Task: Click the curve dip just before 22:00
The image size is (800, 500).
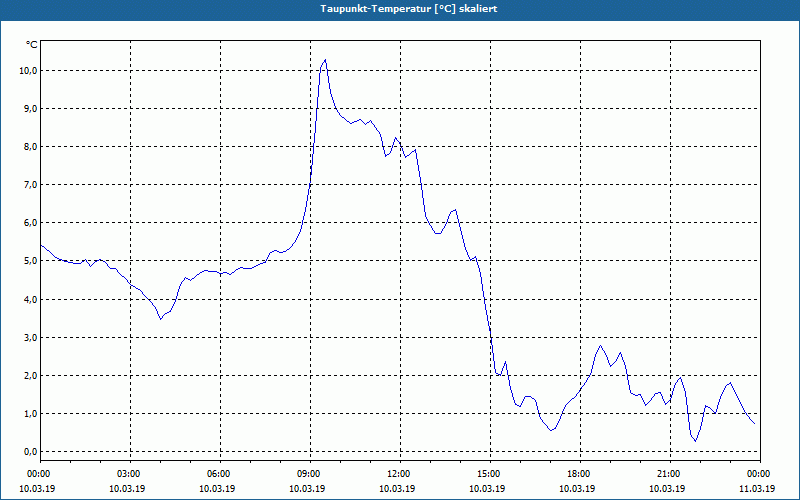Action: [x=695, y=441]
